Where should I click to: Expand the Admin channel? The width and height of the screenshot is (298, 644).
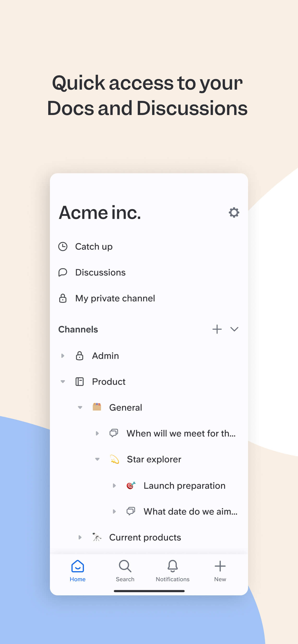click(x=63, y=356)
